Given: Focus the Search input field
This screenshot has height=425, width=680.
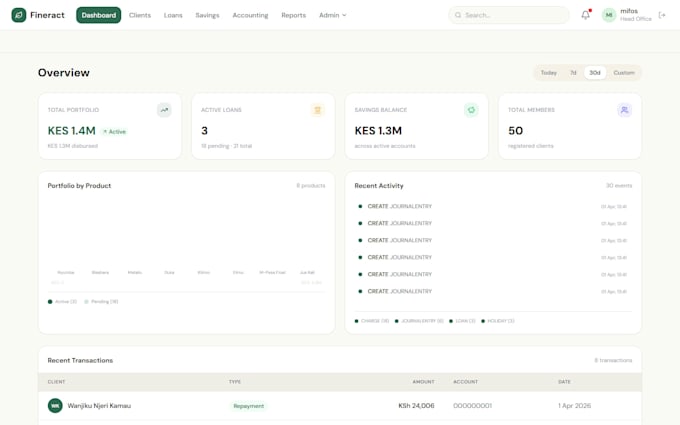Looking at the screenshot, I should click(x=509, y=15).
